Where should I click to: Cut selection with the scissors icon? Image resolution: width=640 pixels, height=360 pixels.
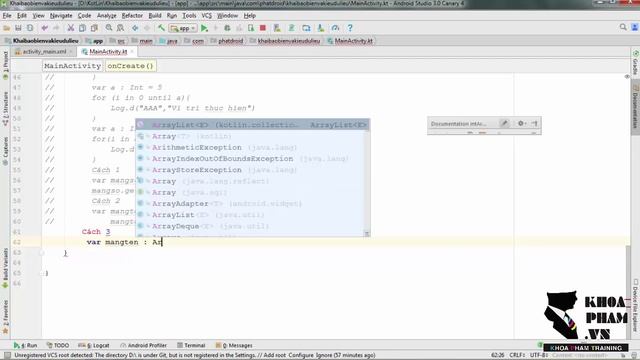tap(71, 28)
